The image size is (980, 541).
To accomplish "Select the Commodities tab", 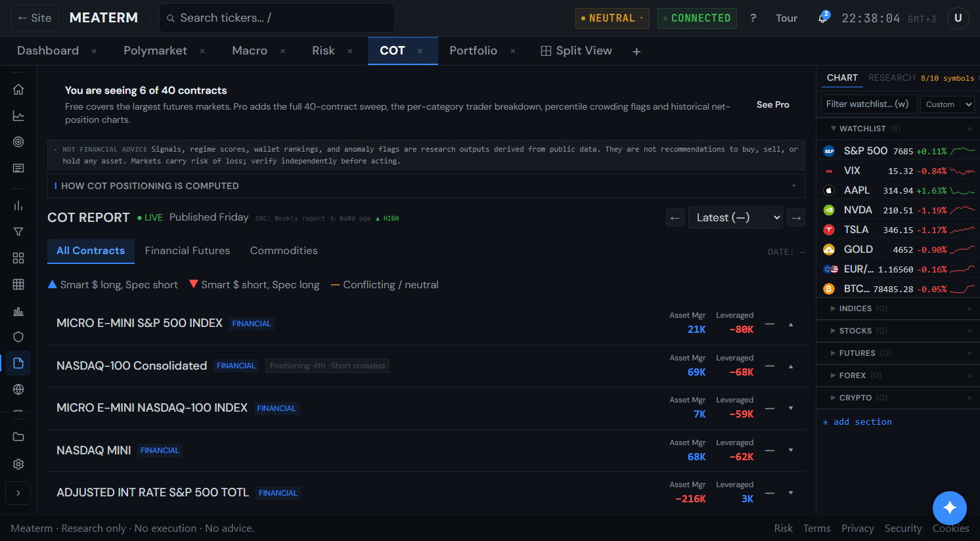I will pos(284,251).
